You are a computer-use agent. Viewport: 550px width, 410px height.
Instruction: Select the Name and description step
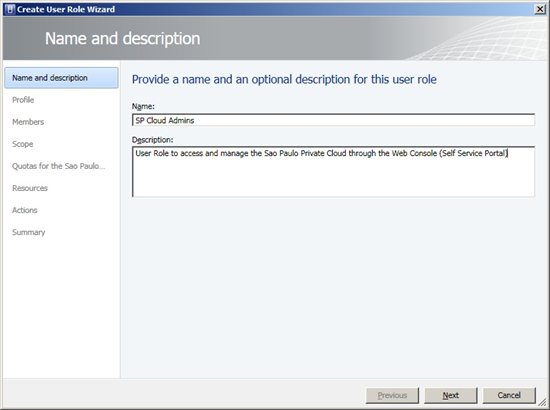61,78
